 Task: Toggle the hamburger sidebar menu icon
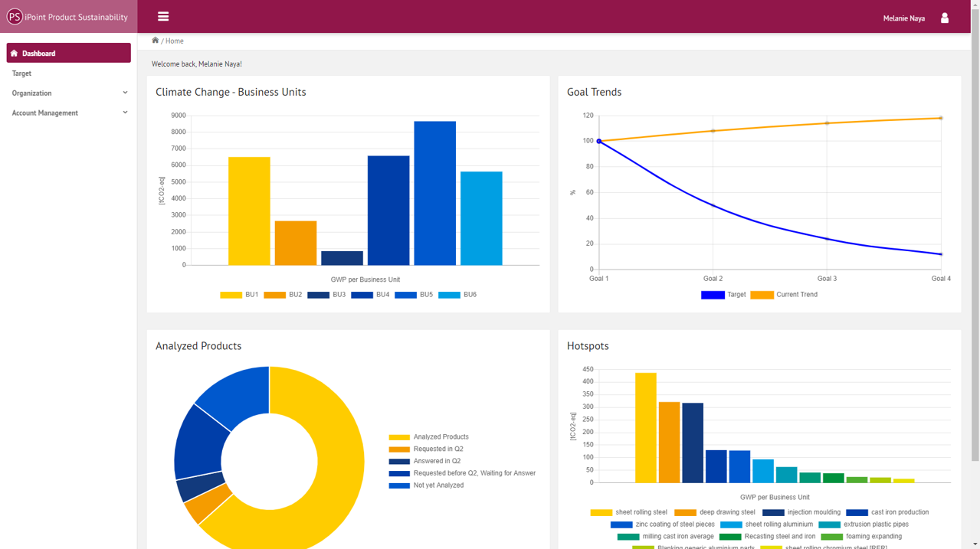click(163, 16)
